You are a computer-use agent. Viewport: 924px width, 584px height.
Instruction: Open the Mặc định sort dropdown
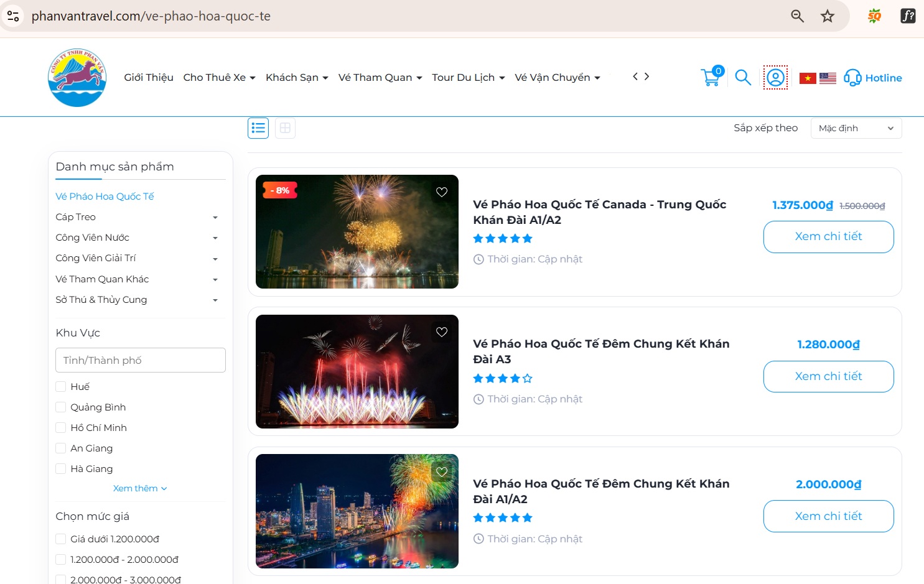[856, 128]
